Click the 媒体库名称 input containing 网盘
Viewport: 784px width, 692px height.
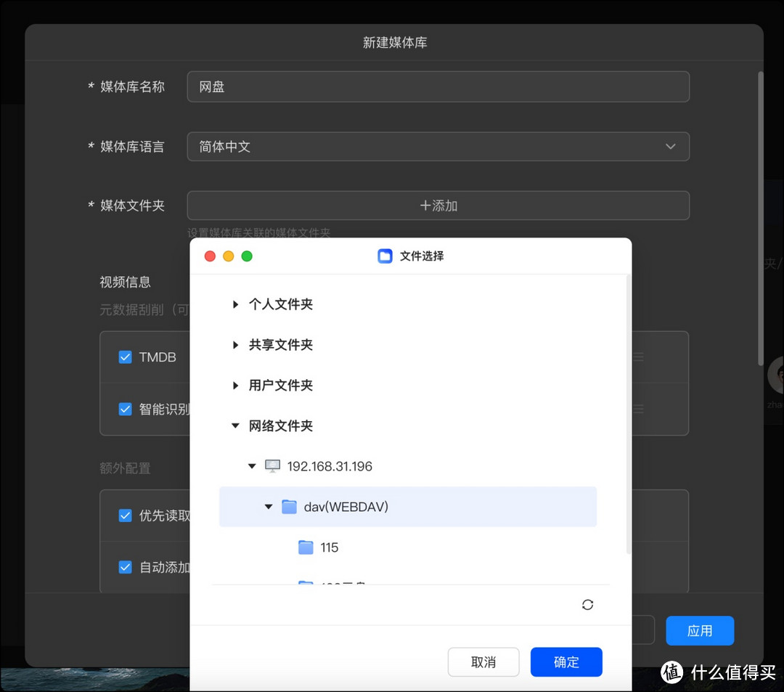(438, 86)
